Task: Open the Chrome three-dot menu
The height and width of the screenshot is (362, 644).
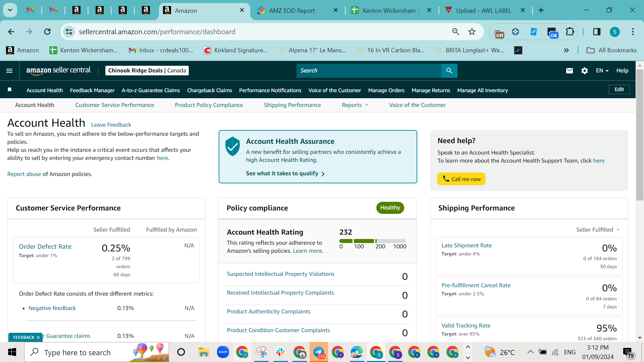Action: click(633, 32)
